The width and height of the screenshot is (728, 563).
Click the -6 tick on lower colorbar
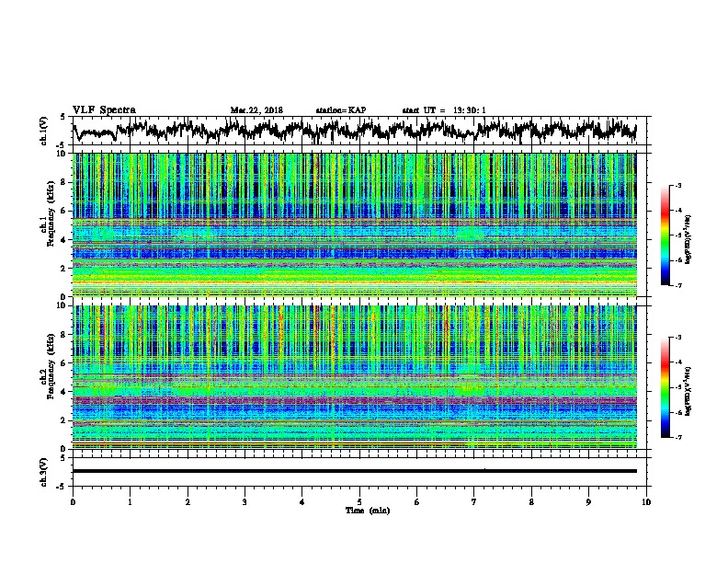pyautogui.click(x=677, y=412)
